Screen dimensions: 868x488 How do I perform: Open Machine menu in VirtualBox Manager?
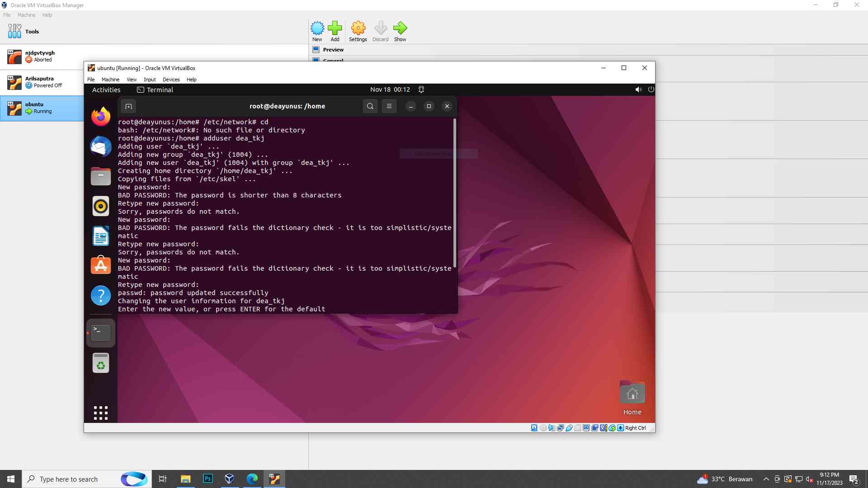(x=26, y=15)
